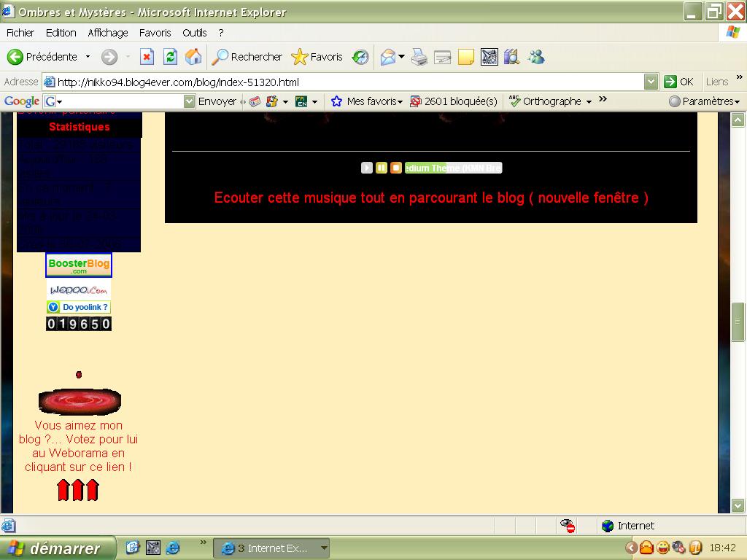The image size is (747, 560).
Task: Click the three red up-arrows image
Action: (x=78, y=490)
